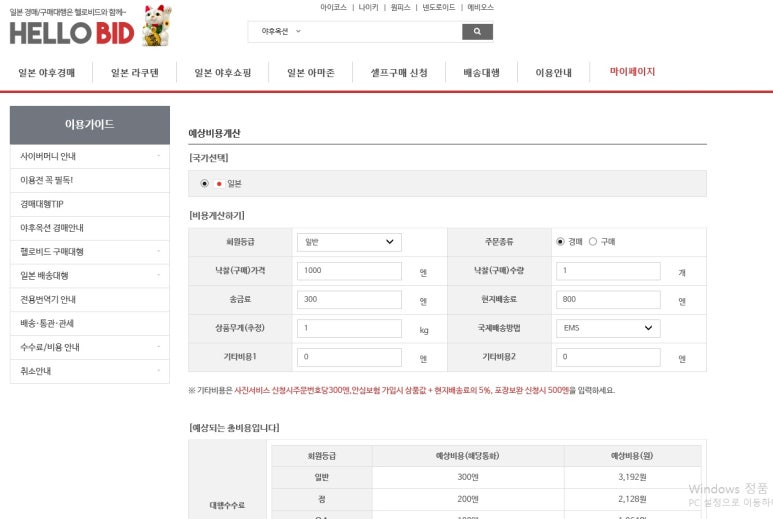
Task: Click the 이용가이드 sidebar header
Action: (90, 125)
